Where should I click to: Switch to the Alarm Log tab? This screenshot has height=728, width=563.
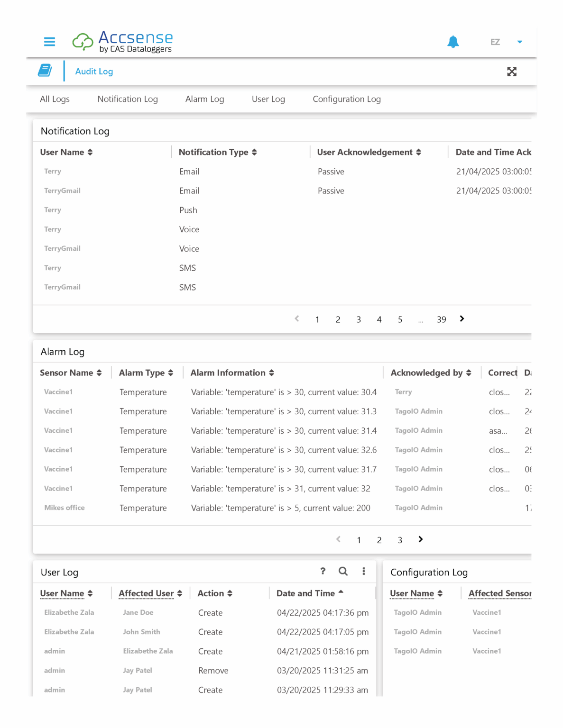pos(204,99)
